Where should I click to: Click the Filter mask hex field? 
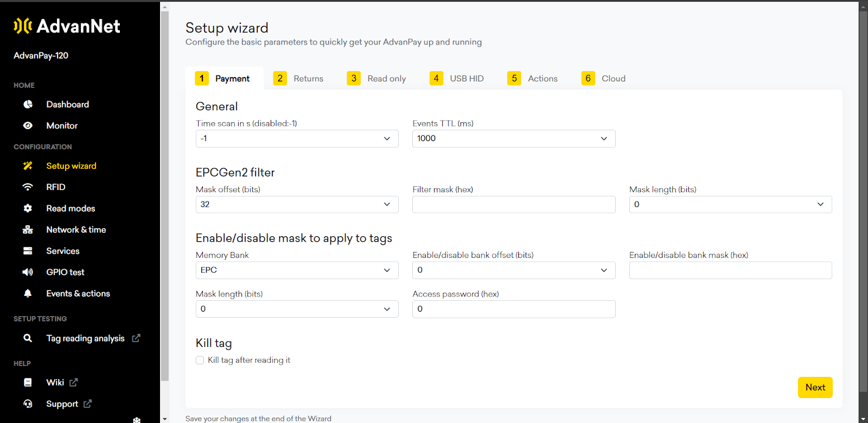click(x=513, y=205)
